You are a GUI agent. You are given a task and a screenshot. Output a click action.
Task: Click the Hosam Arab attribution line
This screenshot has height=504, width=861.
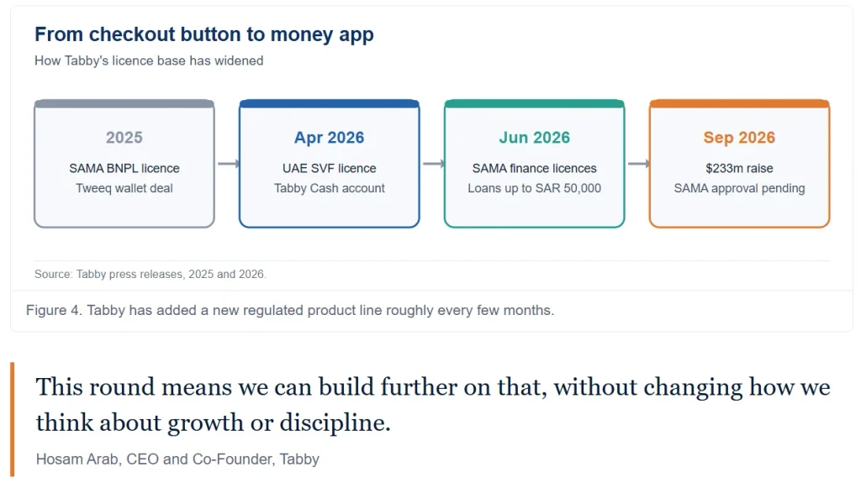[177, 459]
